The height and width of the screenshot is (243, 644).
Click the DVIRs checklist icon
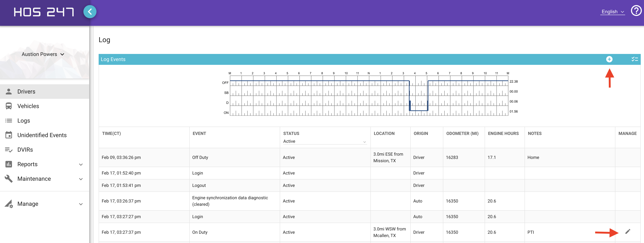[x=9, y=149]
